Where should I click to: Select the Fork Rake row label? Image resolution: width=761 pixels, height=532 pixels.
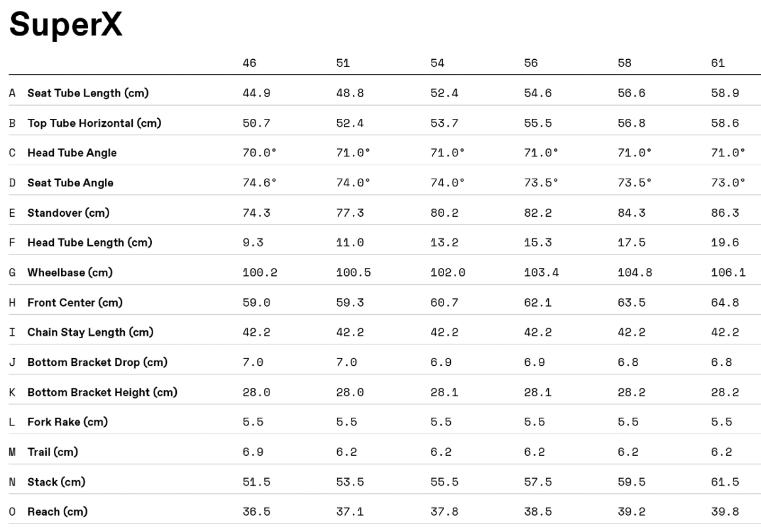[x=67, y=422]
